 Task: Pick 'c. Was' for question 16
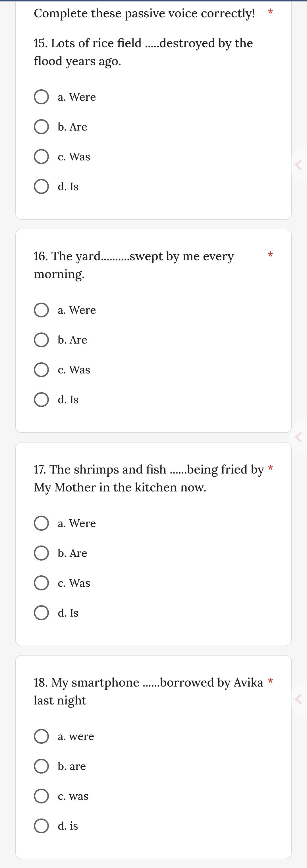pos(42,370)
